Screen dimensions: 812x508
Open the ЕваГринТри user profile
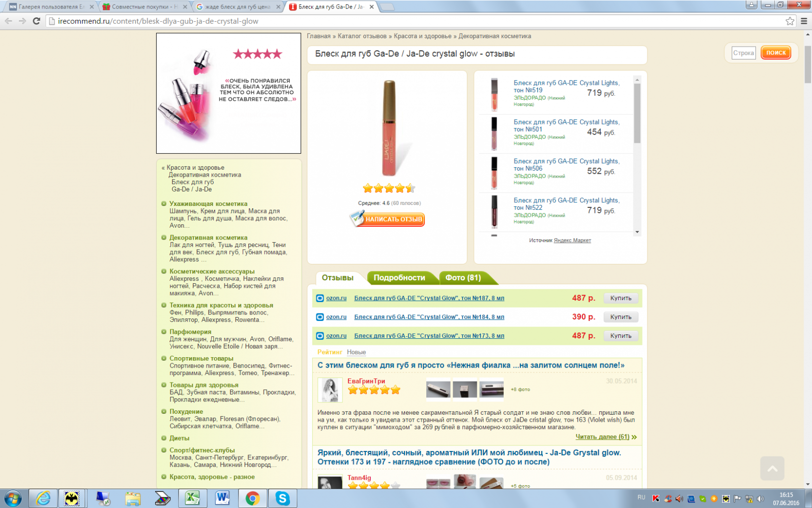point(366,381)
